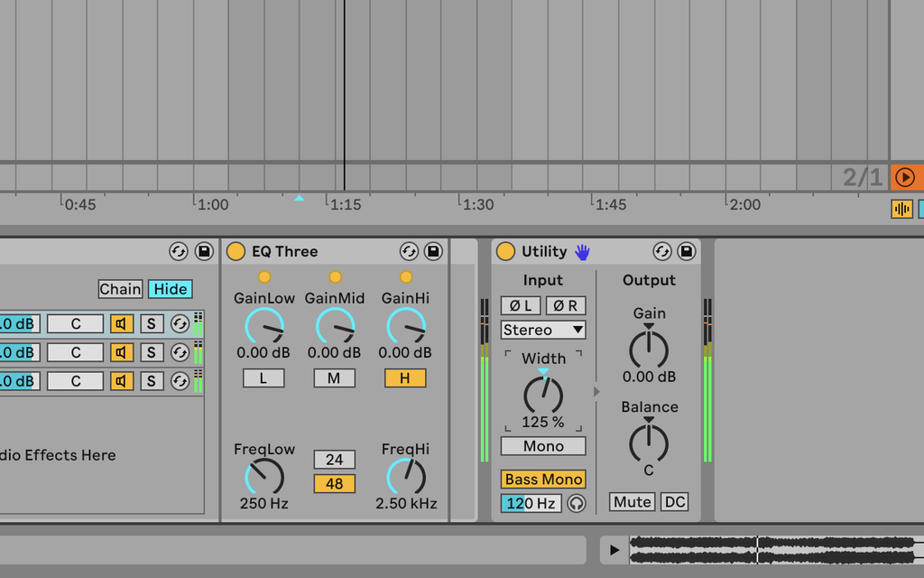Save Utility as default preset
Image resolution: width=924 pixels, height=578 pixels.
687,251
